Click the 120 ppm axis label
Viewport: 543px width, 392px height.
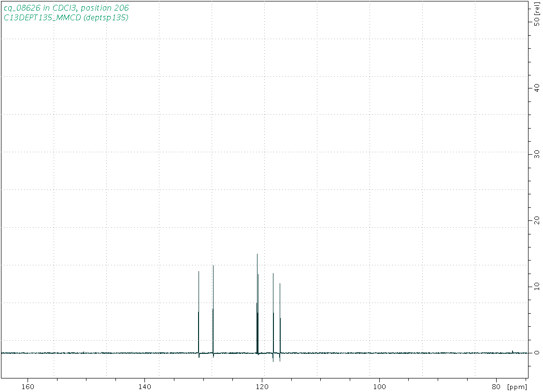coord(262,387)
